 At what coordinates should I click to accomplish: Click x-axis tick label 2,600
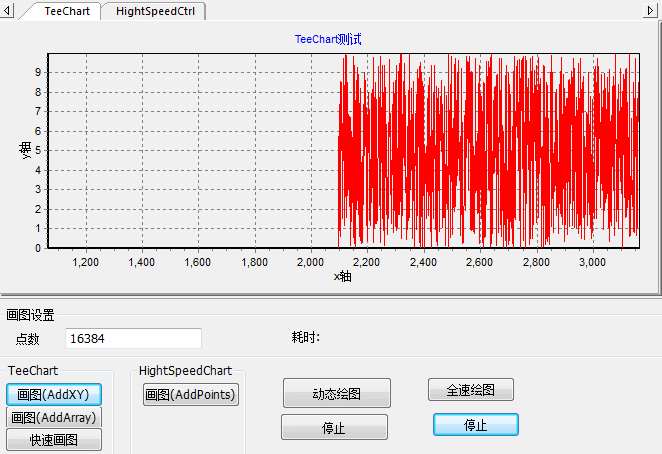coord(479,262)
